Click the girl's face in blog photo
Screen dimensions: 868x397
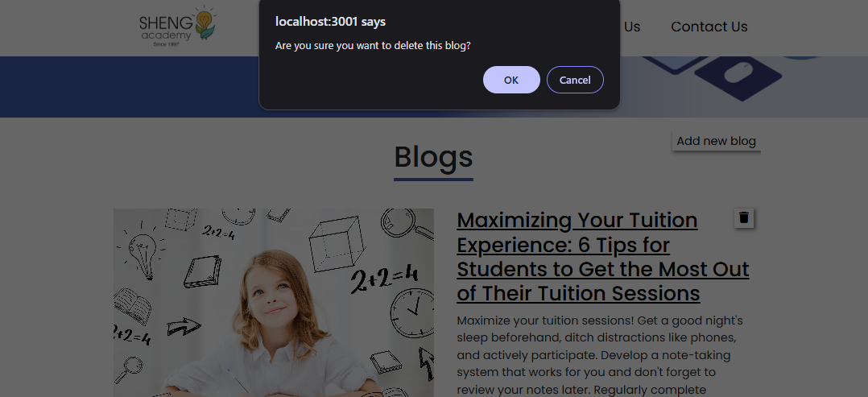pyautogui.click(x=274, y=294)
